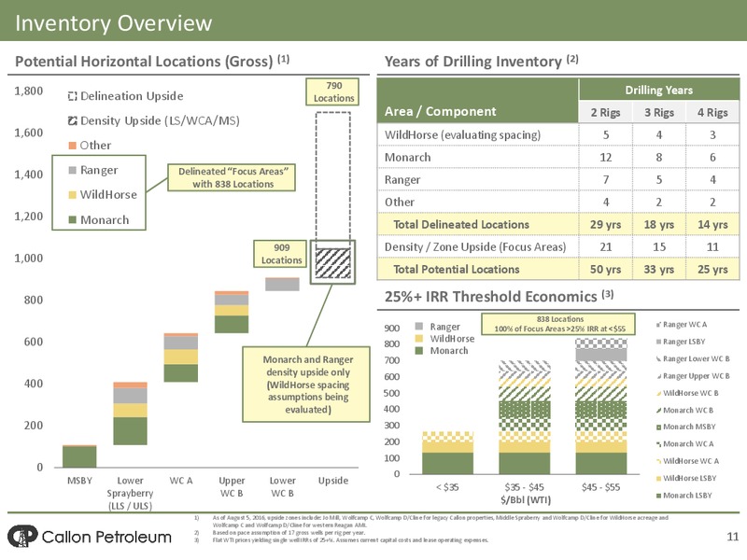Screen dimensions: 747x560
Task: Click the 'Monarch LSBY' legend entry
Action: pyautogui.click(x=684, y=496)
